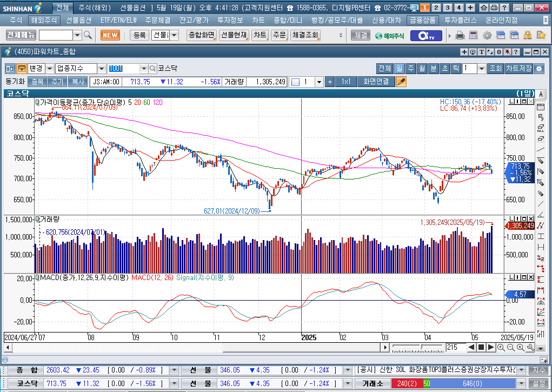Select the horizontal line pencil tool

tap(541, 161)
